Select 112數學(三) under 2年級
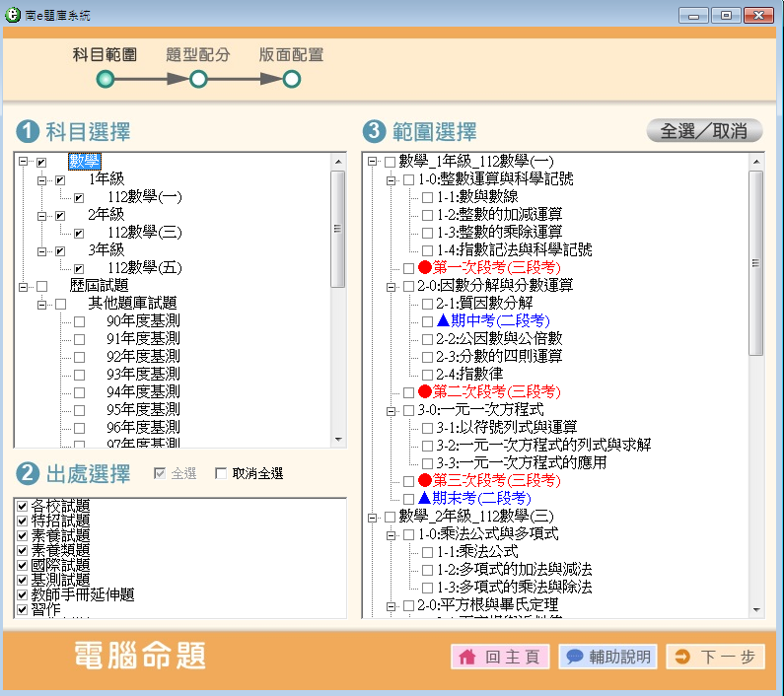Screen dimensions: 784x696 144,233
